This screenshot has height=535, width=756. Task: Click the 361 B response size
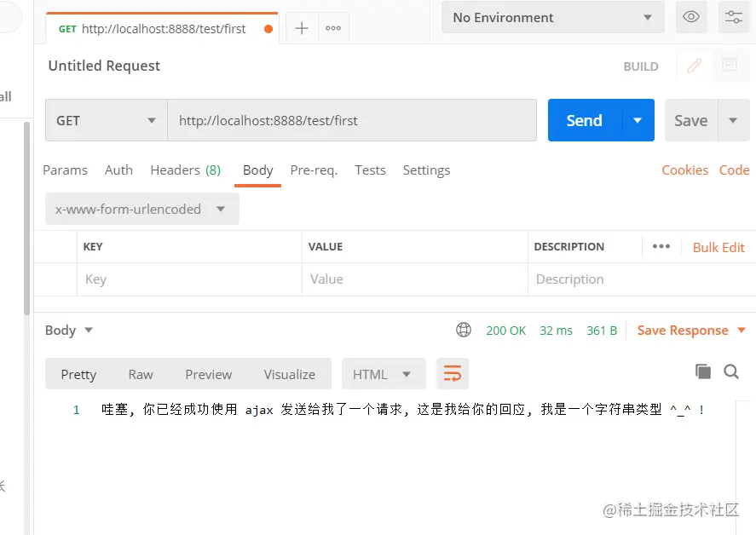[602, 331]
